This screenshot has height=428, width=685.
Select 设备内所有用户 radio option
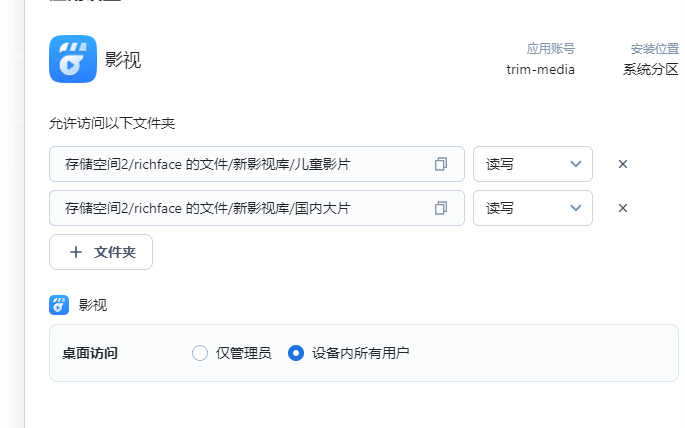296,353
